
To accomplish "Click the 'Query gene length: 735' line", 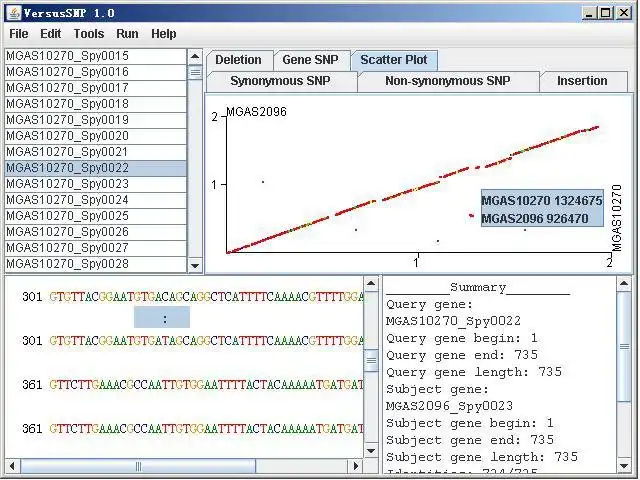I will (x=474, y=372).
